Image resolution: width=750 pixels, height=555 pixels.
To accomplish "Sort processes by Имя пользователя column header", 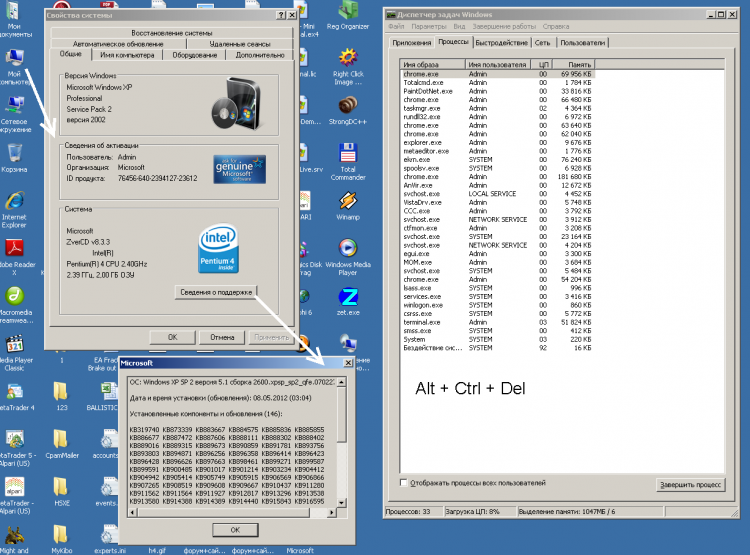I will (497, 64).
